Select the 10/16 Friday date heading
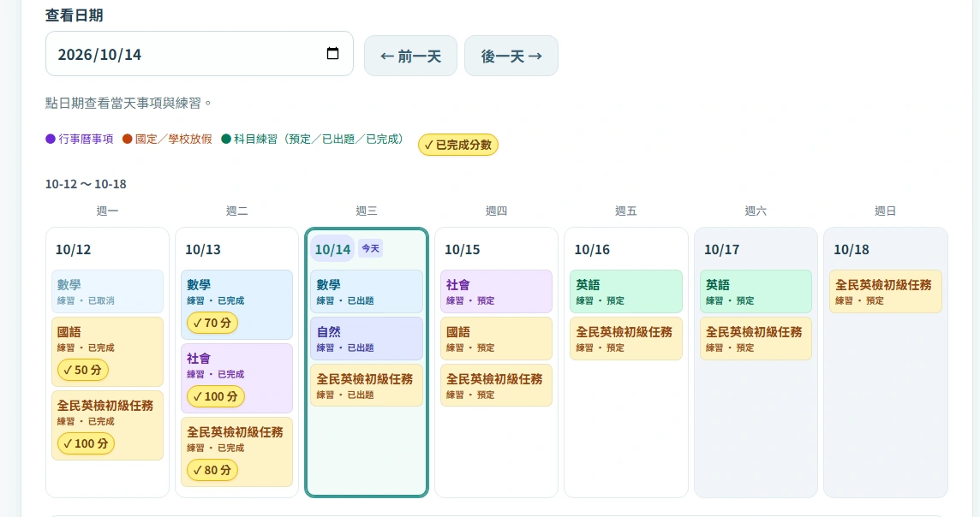Image resolution: width=980 pixels, height=517 pixels. click(592, 250)
